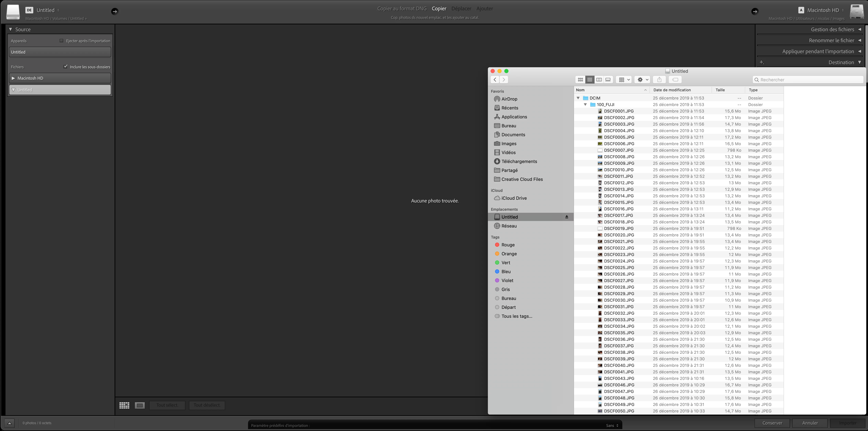Click Finder share toolbar button

659,80
